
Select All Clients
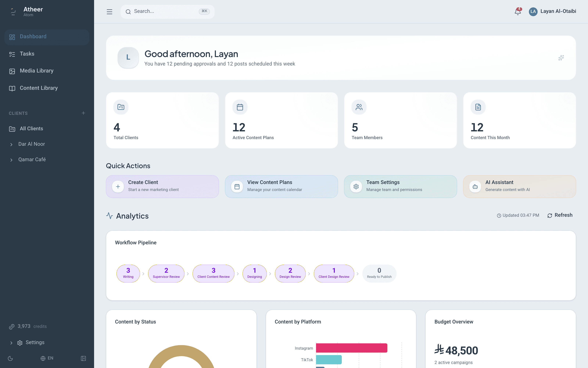click(47, 129)
